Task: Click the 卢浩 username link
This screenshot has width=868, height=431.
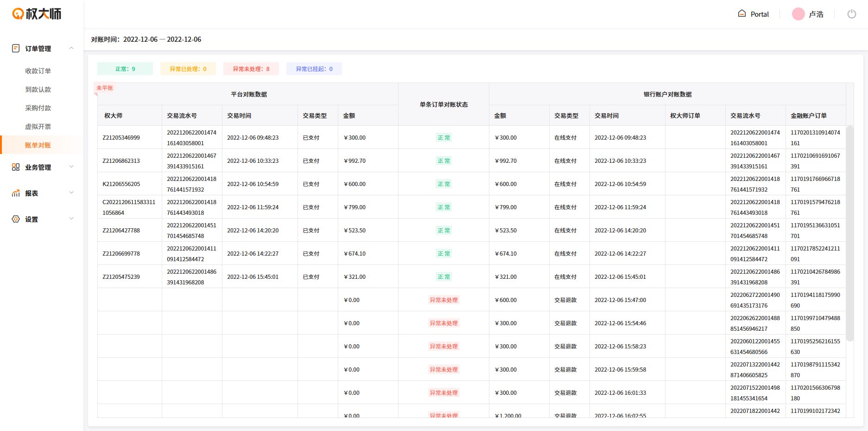Action: coord(816,14)
